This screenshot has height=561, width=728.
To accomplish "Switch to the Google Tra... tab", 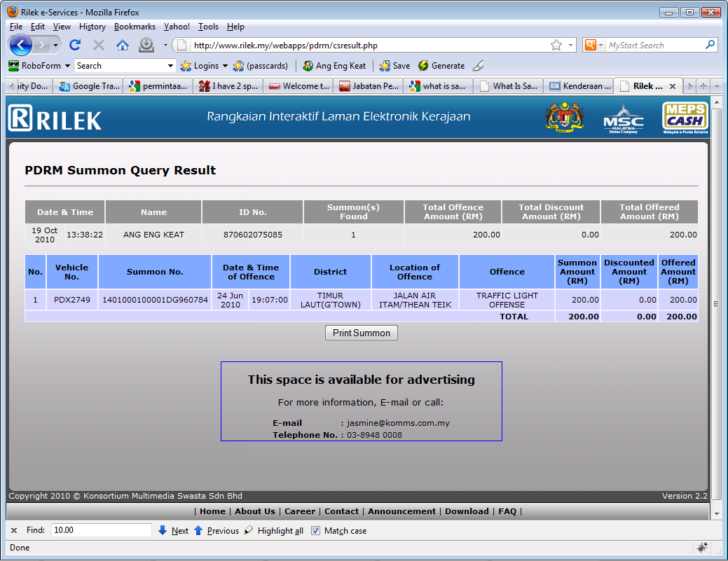I will pos(88,86).
